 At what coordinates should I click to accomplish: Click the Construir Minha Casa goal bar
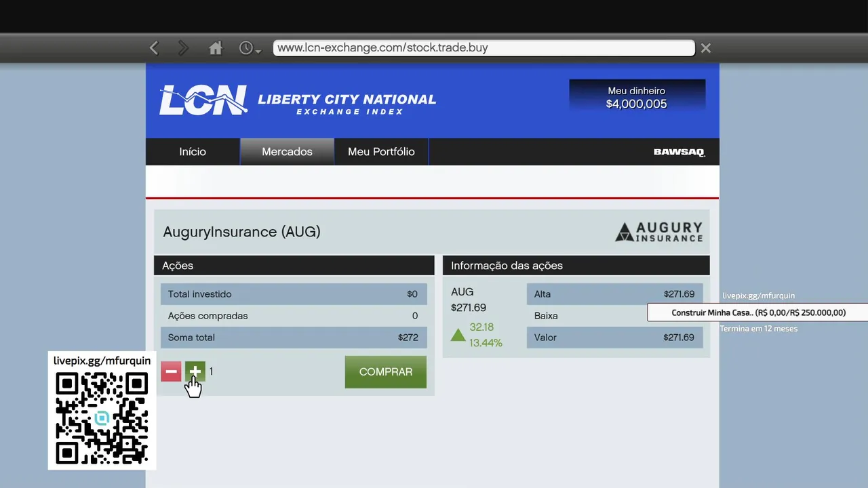[x=758, y=312]
